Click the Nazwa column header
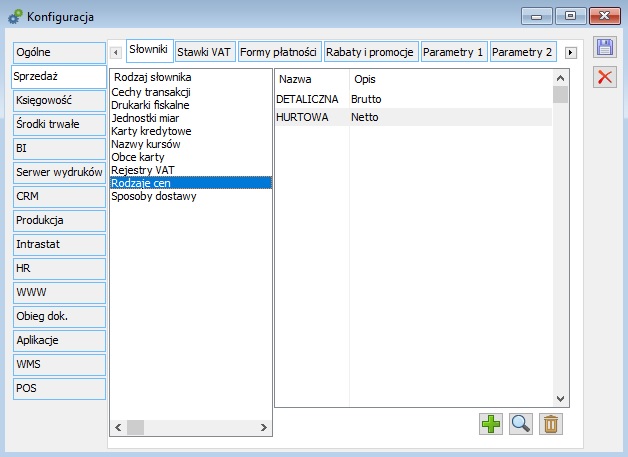The image size is (628, 457). tap(312, 79)
